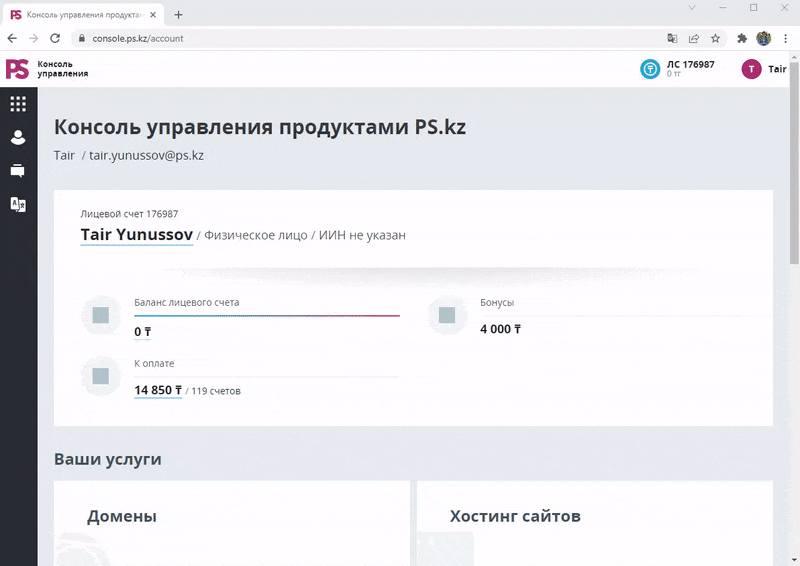Open the Домены service card

tap(232, 523)
